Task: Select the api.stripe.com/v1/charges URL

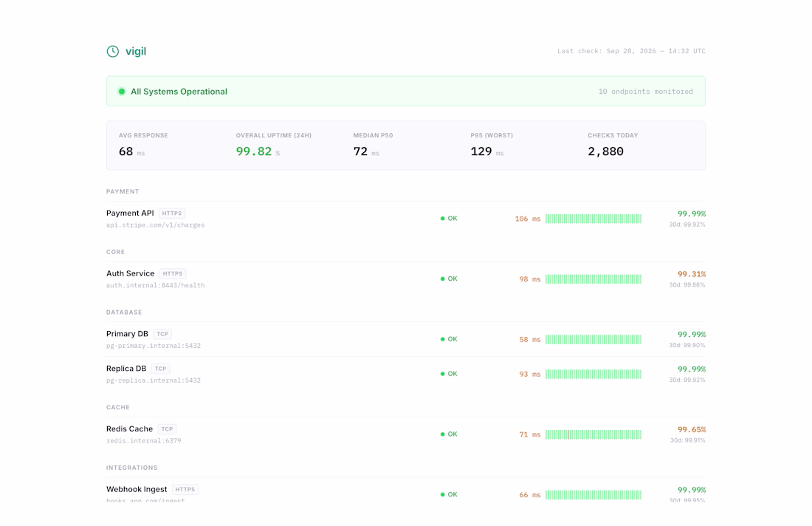Action: [155, 225]
